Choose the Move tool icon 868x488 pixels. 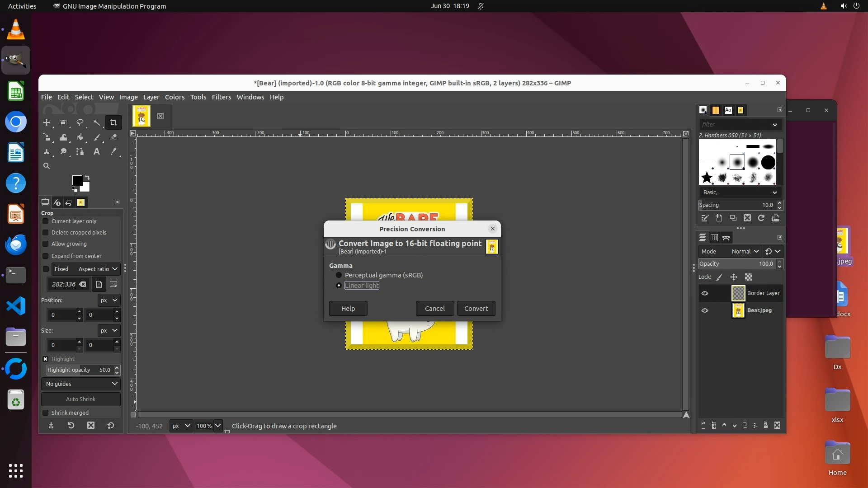click(47, 122)
